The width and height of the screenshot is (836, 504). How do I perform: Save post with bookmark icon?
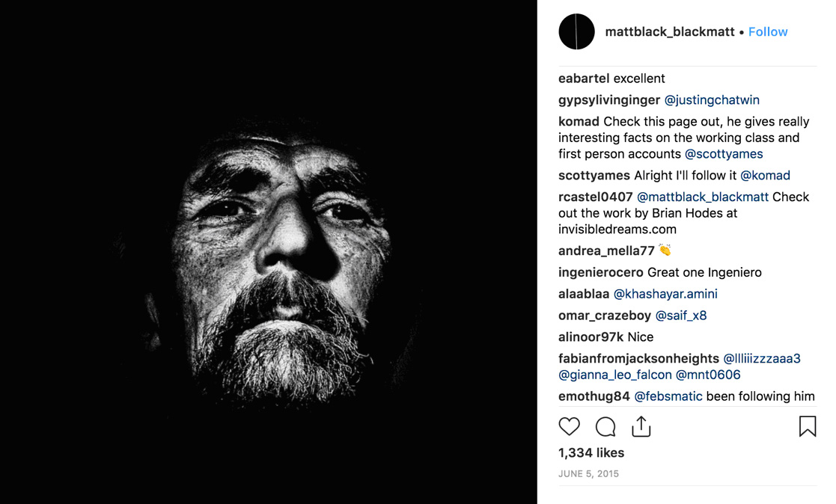tap(808, 426)
